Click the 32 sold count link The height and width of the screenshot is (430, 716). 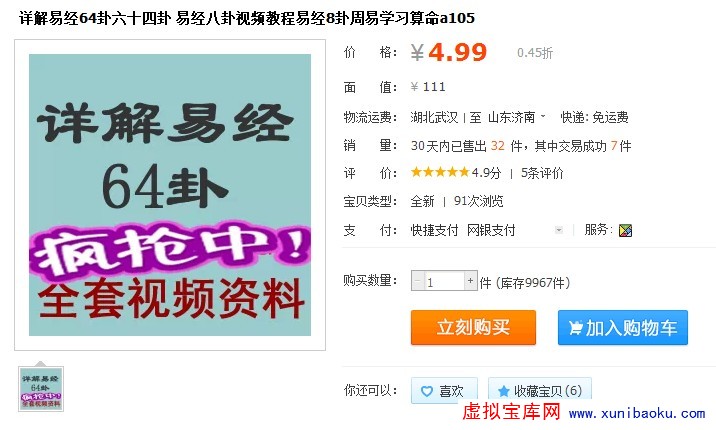497,146
